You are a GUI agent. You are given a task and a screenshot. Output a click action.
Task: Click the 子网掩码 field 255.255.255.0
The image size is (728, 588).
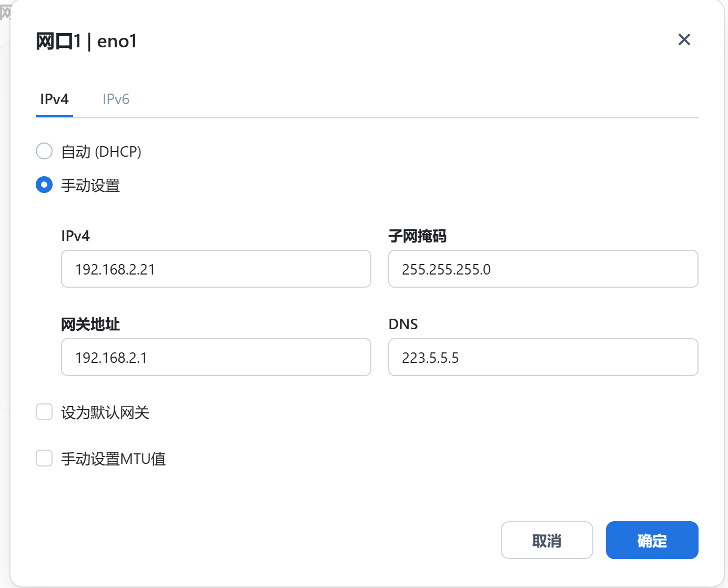pyautogui.click(x=543, y=269)
